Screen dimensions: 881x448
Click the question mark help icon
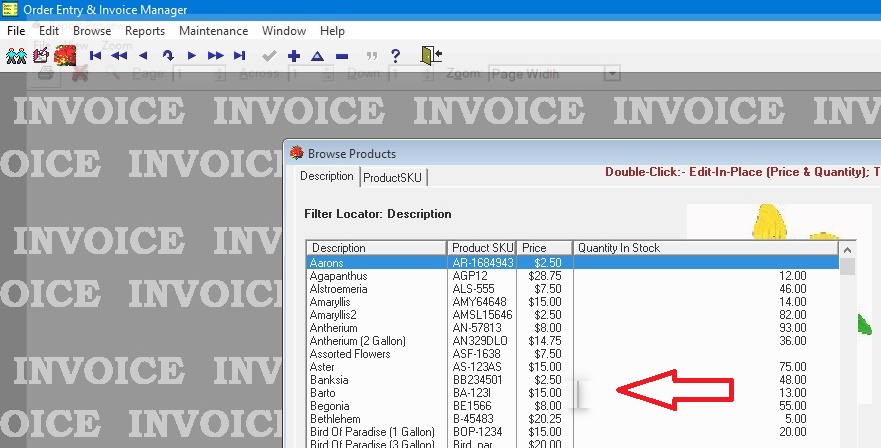point(396,56)
